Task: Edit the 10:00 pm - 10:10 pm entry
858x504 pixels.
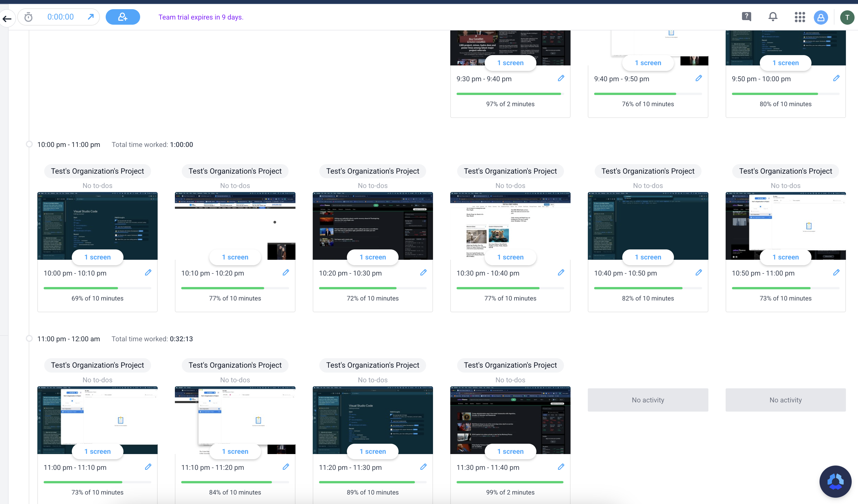Action: [148, 273]
